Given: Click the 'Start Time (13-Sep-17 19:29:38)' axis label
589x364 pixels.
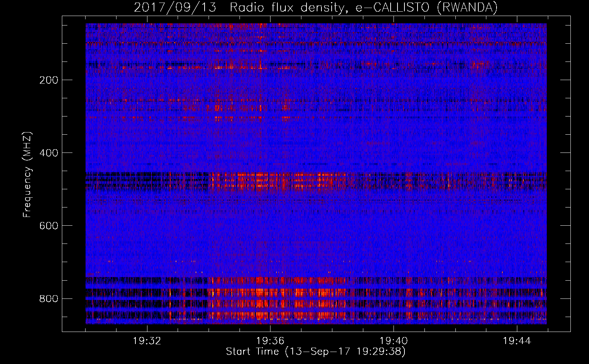Looking at the screenshot, I should (x=316, y=352).
